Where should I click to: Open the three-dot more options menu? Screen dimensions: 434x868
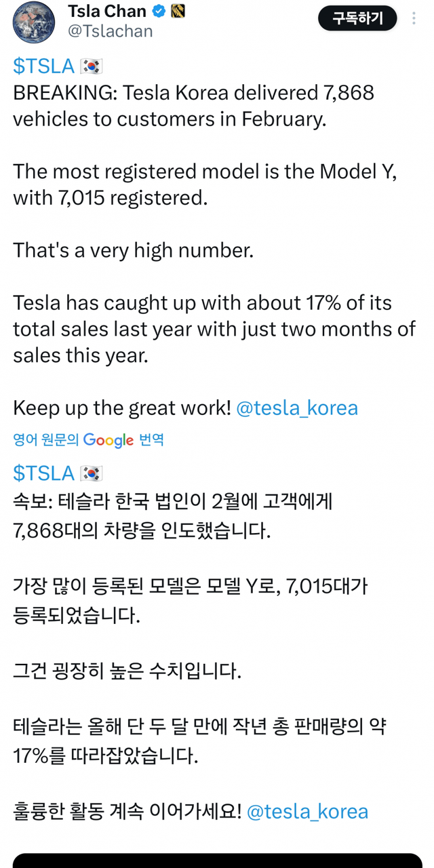[414, 18]
